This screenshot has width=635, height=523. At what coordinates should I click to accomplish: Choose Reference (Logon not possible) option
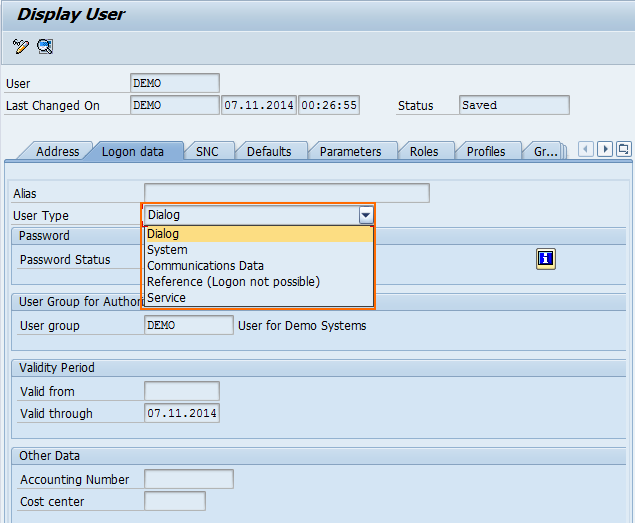258,282
